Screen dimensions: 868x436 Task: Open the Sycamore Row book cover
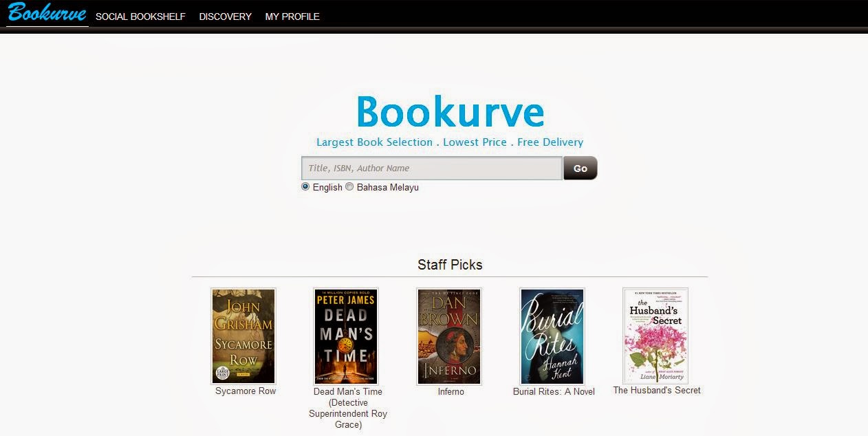tap(243, 336)
